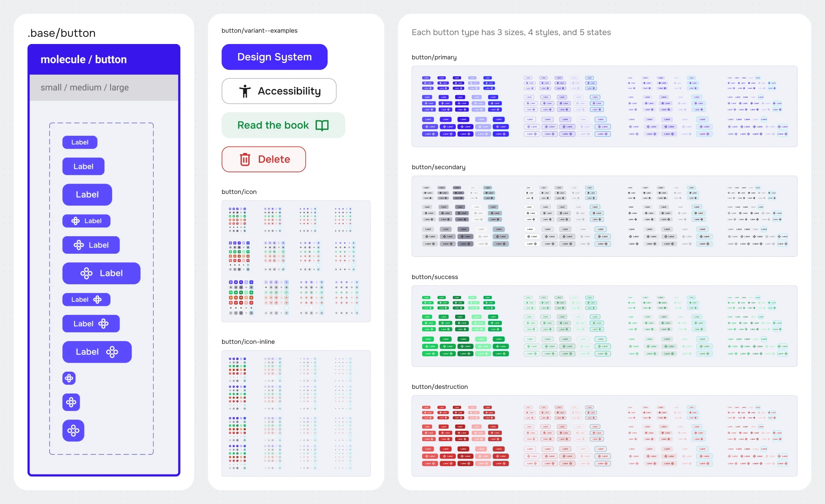The image size is (825, 504).
Task: Click the large text-only Label button
Action: (87, 195)
